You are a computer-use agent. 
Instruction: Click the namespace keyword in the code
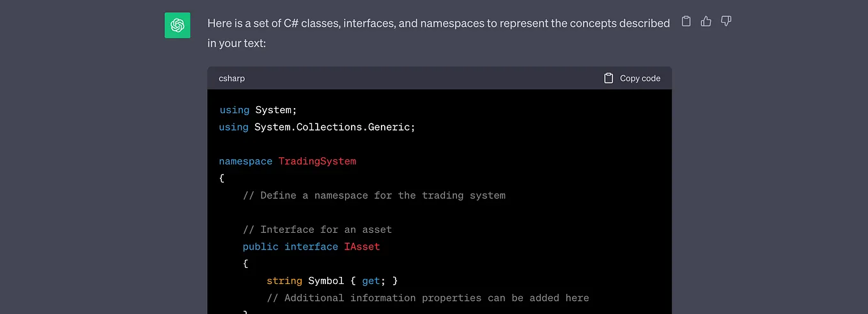(x=245, y=161)
